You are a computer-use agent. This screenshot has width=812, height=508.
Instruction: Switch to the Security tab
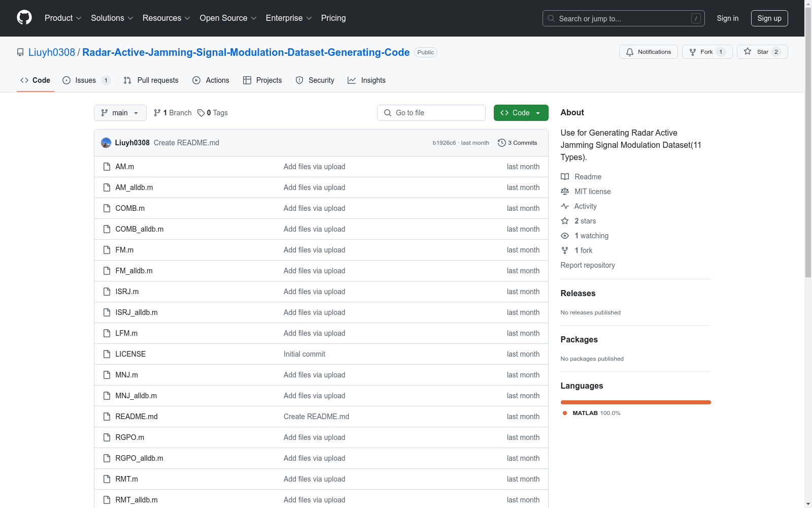pyautogui.click(x=315, y=80)
